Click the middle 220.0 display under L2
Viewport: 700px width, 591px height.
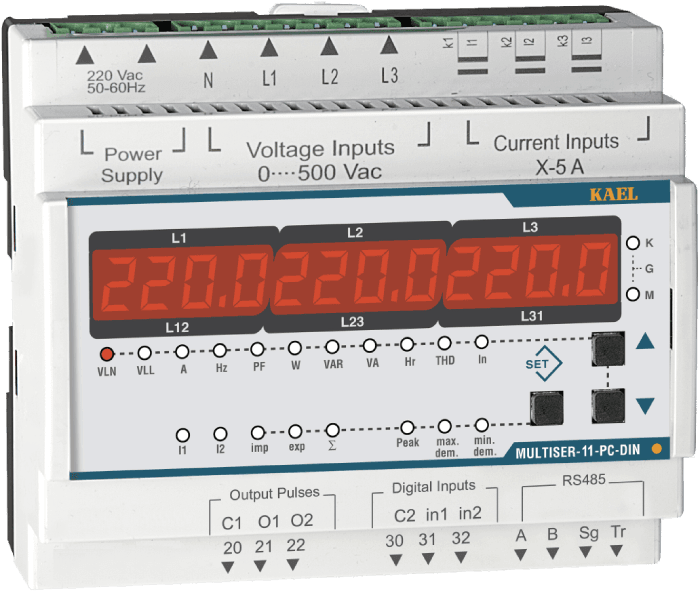click(358, 277)
